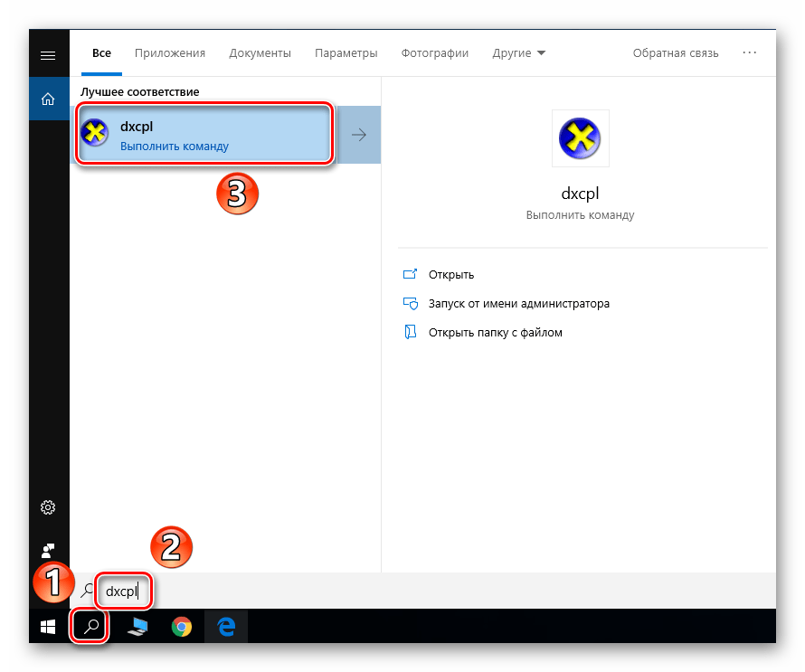
Task: Switch to the Приложения tab
Action: click(x=170, y=53)
